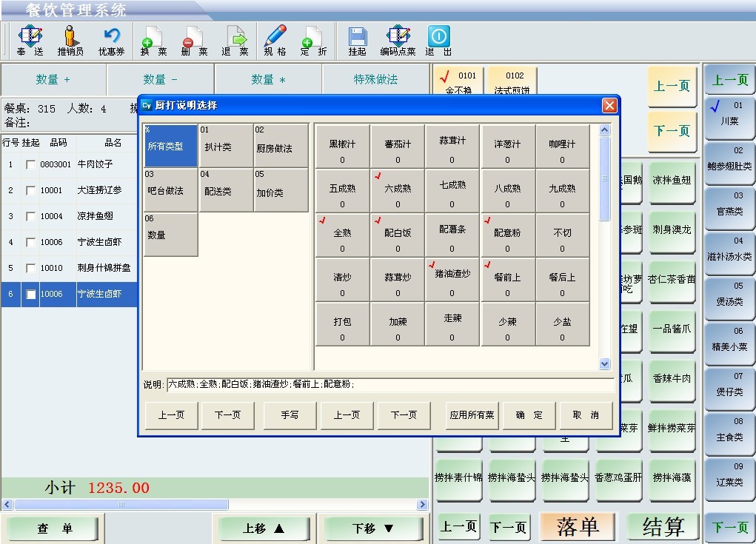Deselect the checked 全熟 option
Viewport: 756px width, 544px height.
pos(342,235)
